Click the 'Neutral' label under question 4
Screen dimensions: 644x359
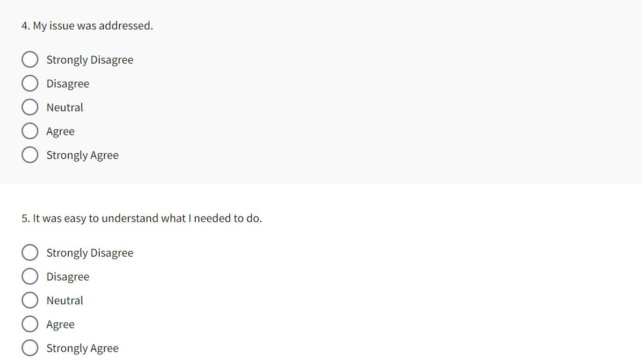(x=65, y=108)
